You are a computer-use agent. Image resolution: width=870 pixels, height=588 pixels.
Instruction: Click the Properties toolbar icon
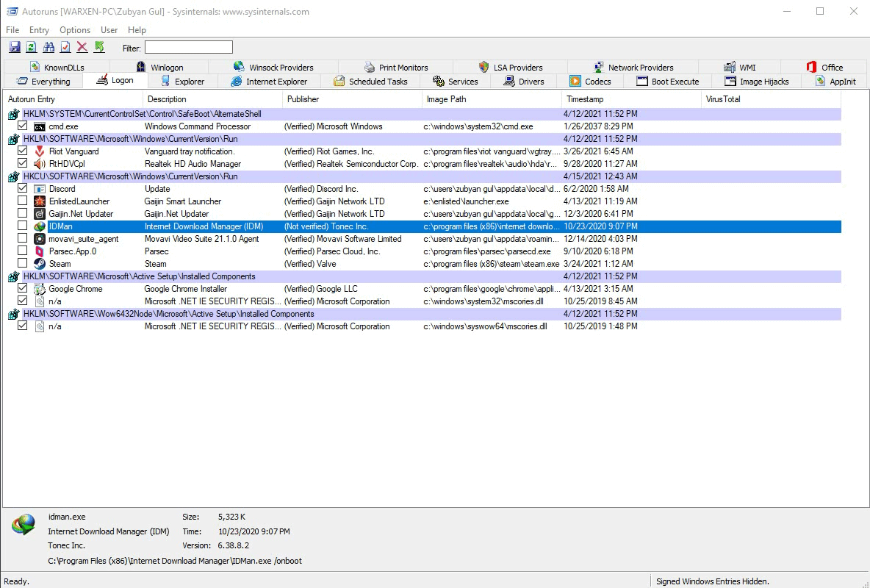[x=65, y=48]
